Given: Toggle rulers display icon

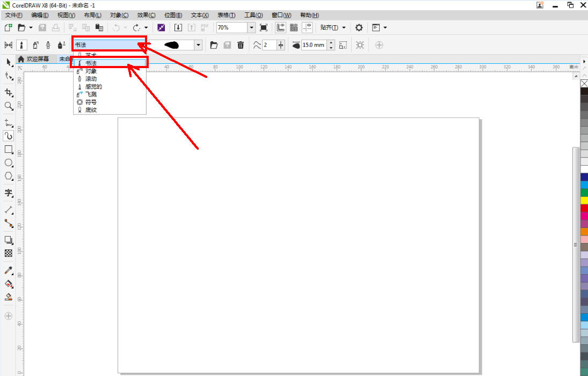Looking at the screenshot, I should 280,27.
